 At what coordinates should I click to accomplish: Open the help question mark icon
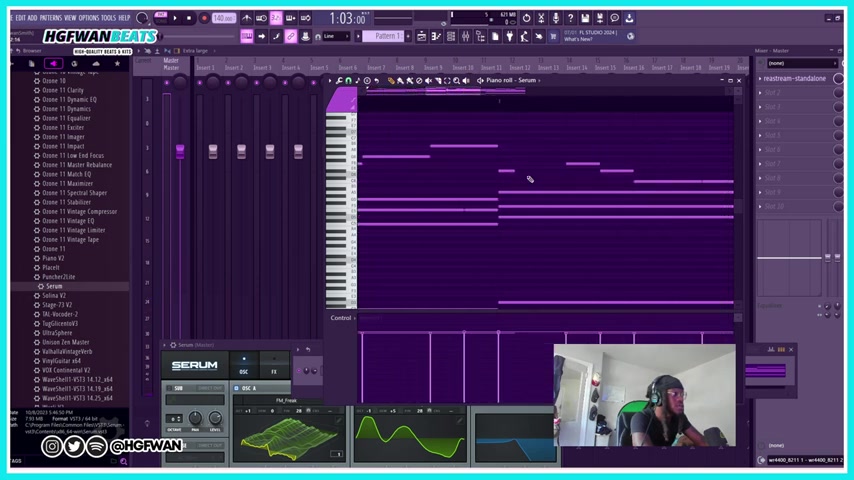coord(570,18)
